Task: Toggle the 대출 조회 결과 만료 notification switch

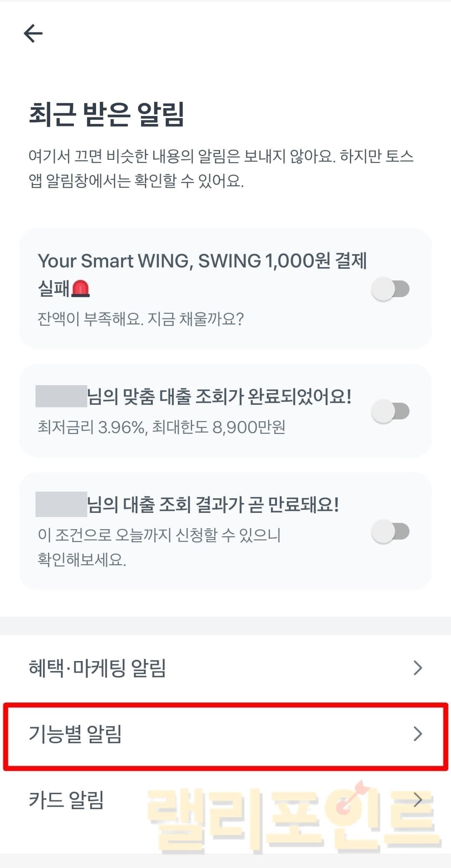Action: pos(390,531)
